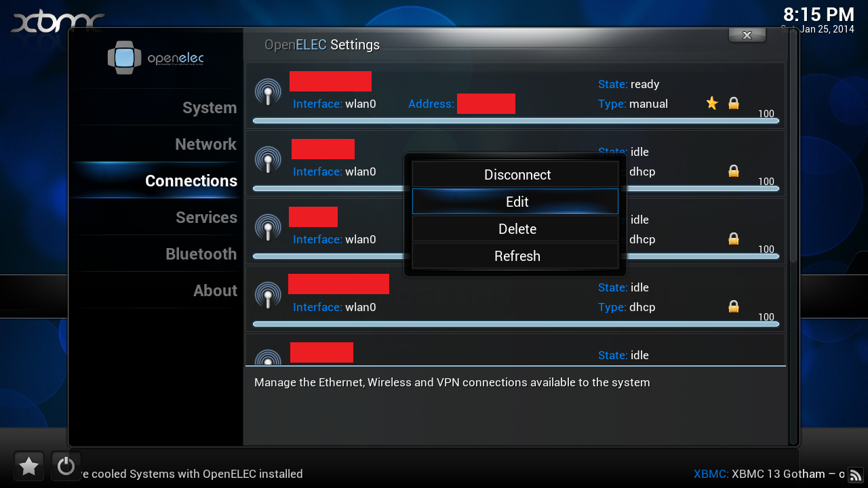Click the Wi-Fi antenna icon of the second connection
The image size is (868, 488).
pyautogui.click(x=268, y=159)
